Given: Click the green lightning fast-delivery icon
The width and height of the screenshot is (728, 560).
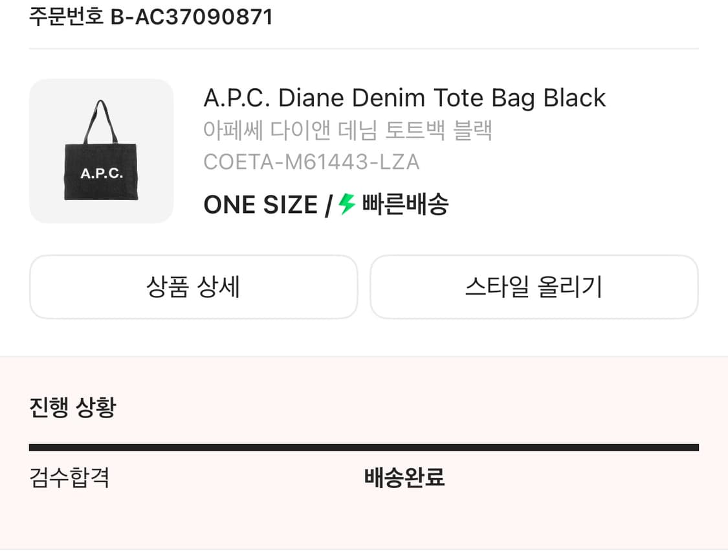Looking at the screenshot, I should 347,205.
